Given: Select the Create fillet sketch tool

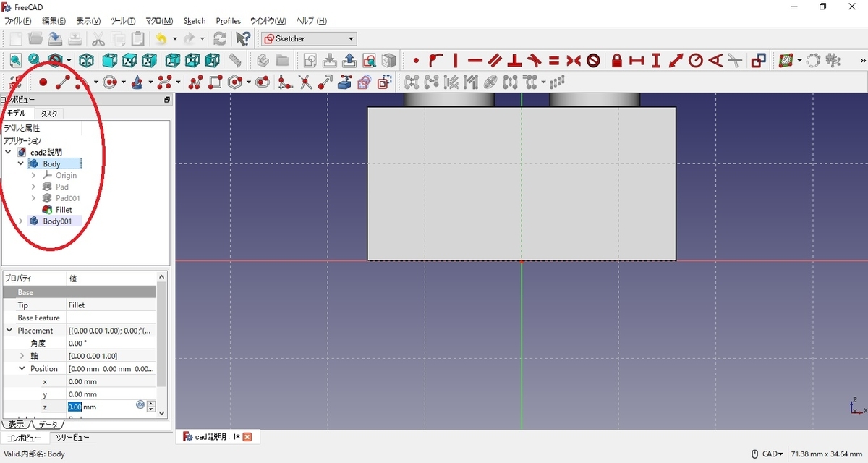Looking at the screenshot, I should [x=285, y=82].
